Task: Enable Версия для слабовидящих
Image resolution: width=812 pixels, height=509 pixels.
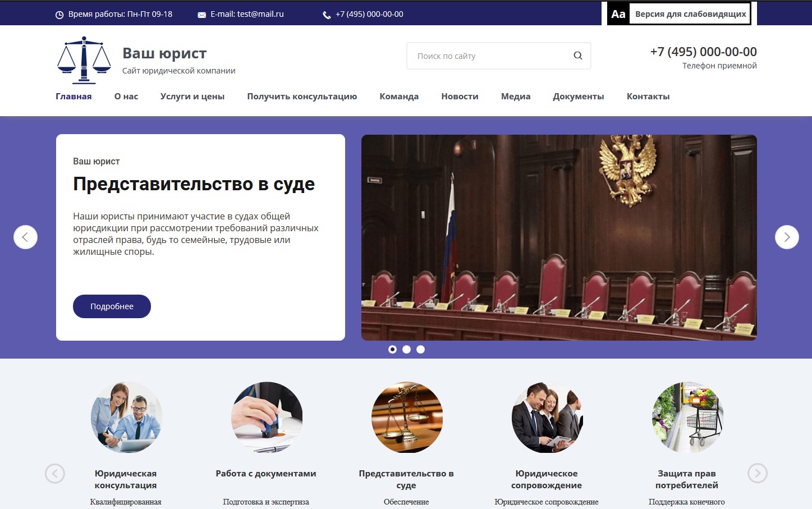Action: pos(690,14)
